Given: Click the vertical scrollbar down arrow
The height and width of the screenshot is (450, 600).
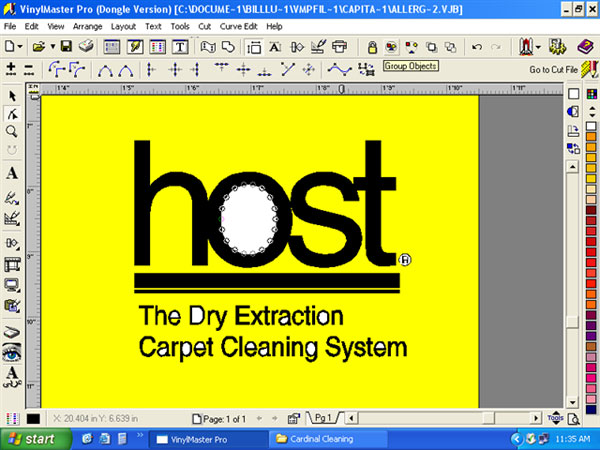Looking at the screenshot, I should [x=572, y=402].
